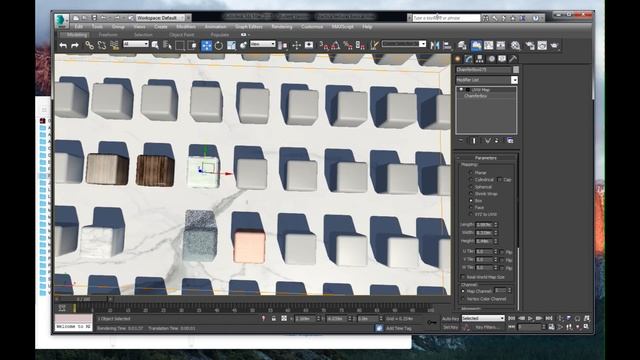Enable the Cap checkbox beside Cylindrical
The height and width of the screenshot is (360, 640).
coord(500,180)
